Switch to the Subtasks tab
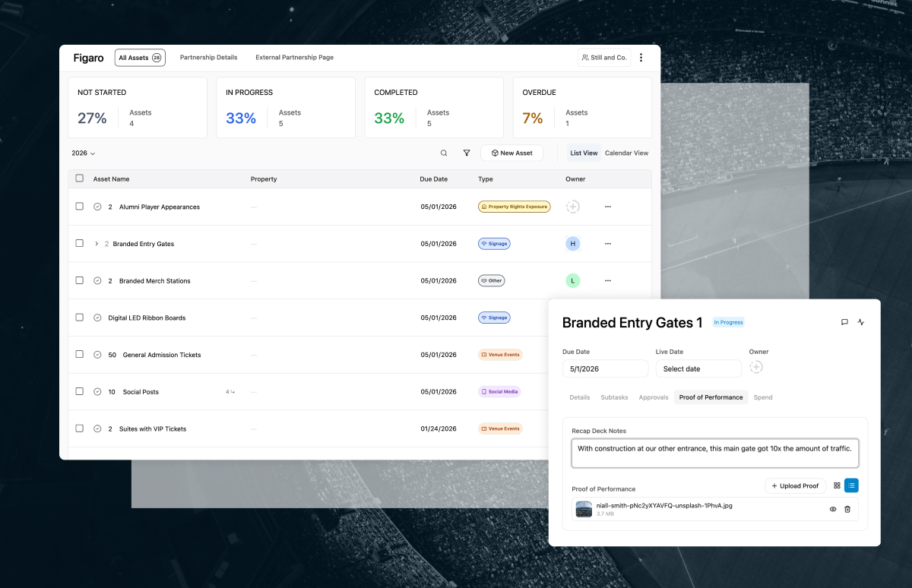 click(614, 397)
